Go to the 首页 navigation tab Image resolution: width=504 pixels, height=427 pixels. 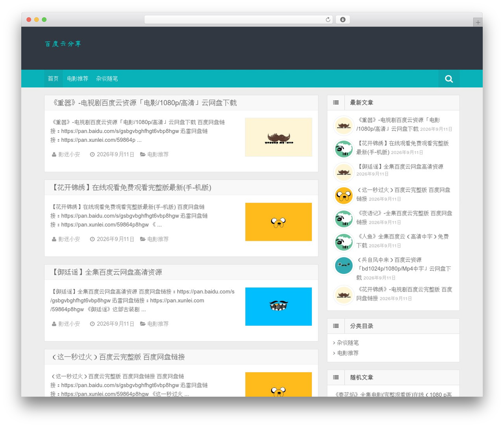[x=53, y=79]
